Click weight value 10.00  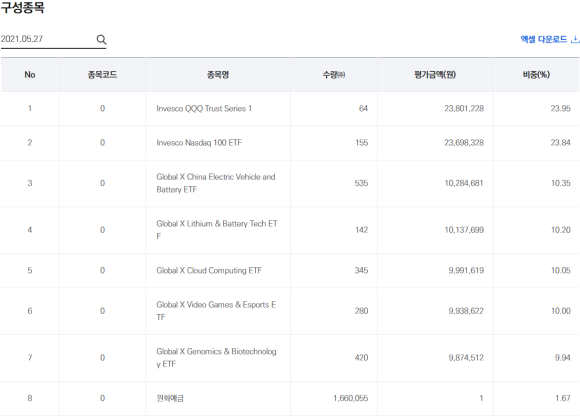pos(561,311)
